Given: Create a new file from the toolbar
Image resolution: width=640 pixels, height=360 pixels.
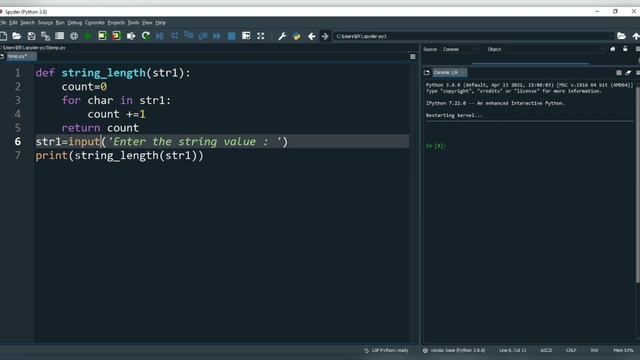Looking at the screenshot, I should click(x=3, y=36).
